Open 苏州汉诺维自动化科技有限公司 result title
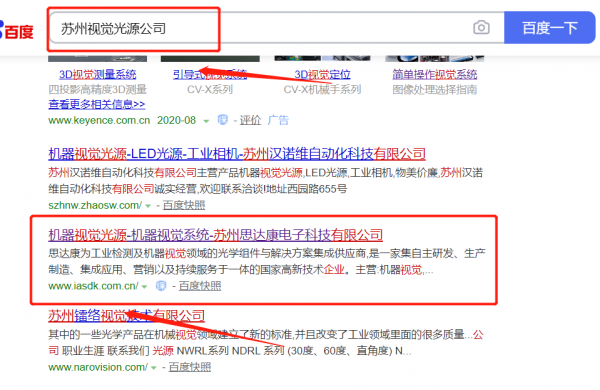 pyautogui.click(x=237, y=154)
